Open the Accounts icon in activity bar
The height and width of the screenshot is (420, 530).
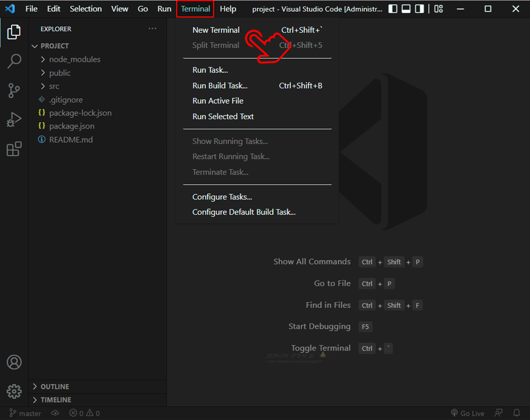[14, 362]
